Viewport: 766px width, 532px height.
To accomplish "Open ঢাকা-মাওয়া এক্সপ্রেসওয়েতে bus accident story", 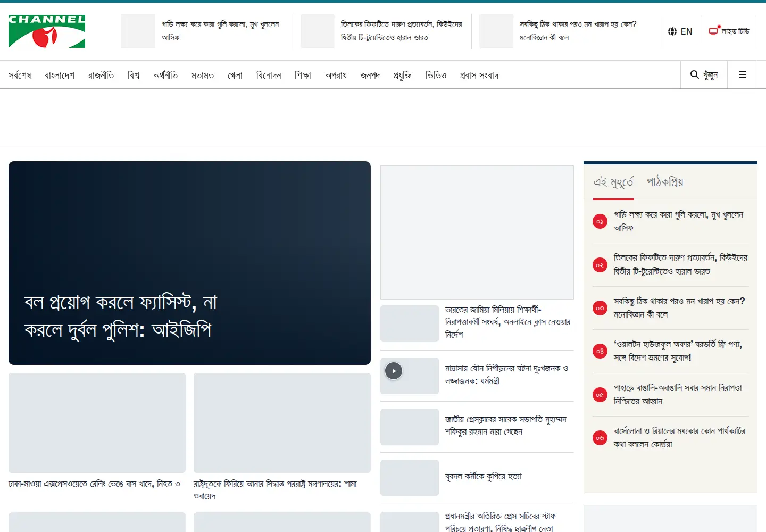I will point(94,484).
